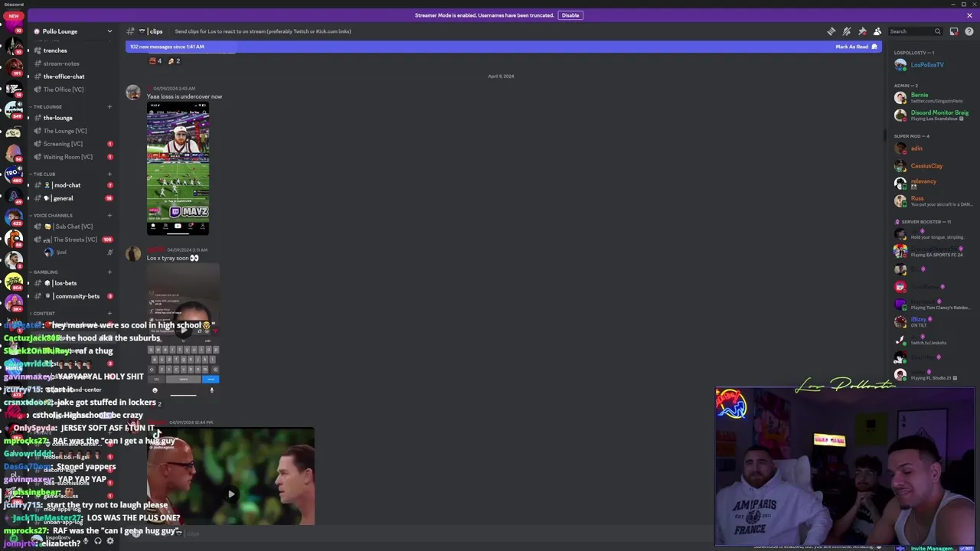
Task: Open TRO server icon with 480 badge
Action: coord(13,174)
